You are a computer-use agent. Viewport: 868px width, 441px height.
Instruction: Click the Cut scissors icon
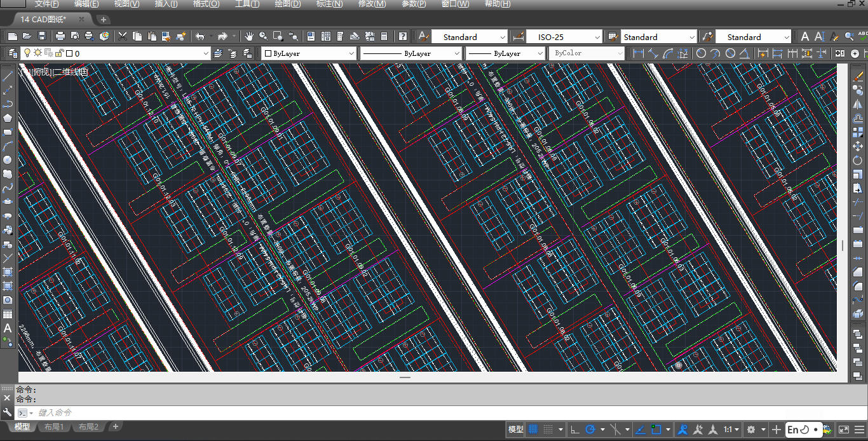click(x=123, y=37)
